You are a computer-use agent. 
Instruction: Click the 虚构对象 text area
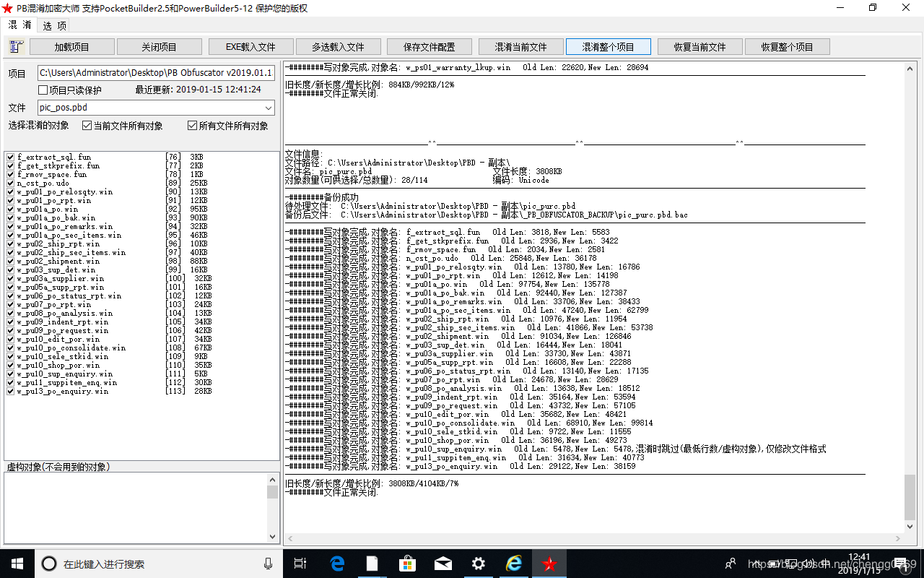136,507
